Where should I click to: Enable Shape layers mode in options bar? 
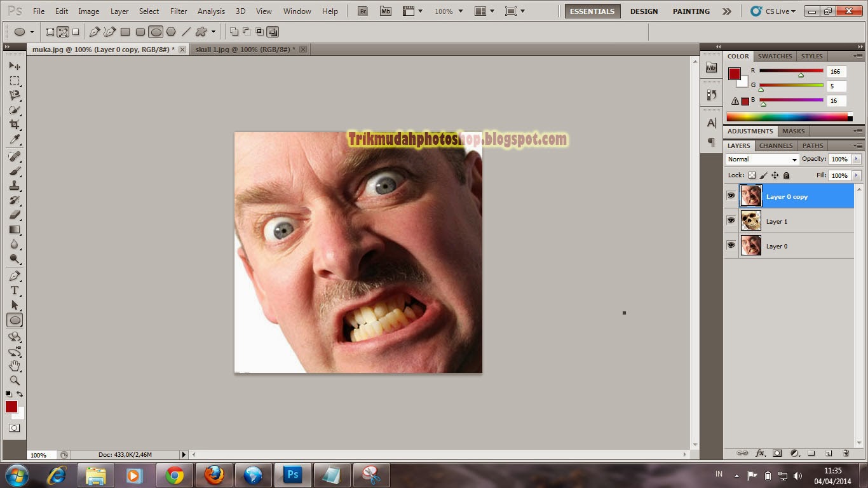pos(50,32)
